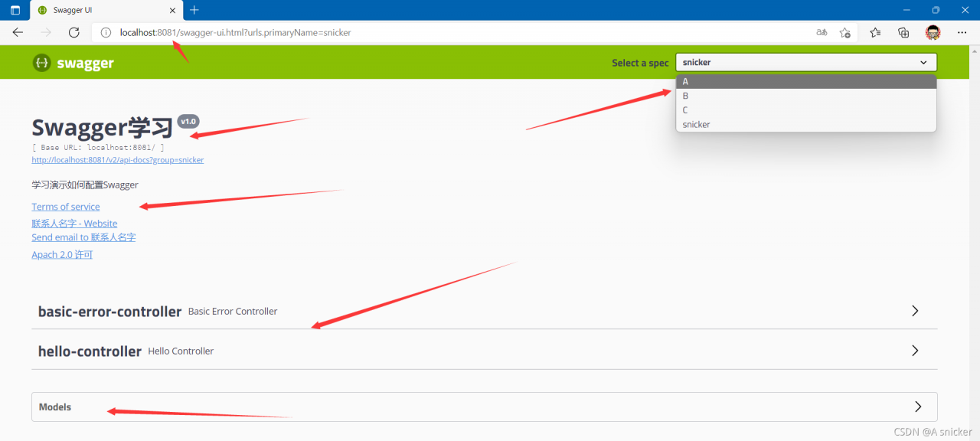This screenshot has height=441, width=980.
Task: Click the translate page icon in address bar
Action: 822,32
